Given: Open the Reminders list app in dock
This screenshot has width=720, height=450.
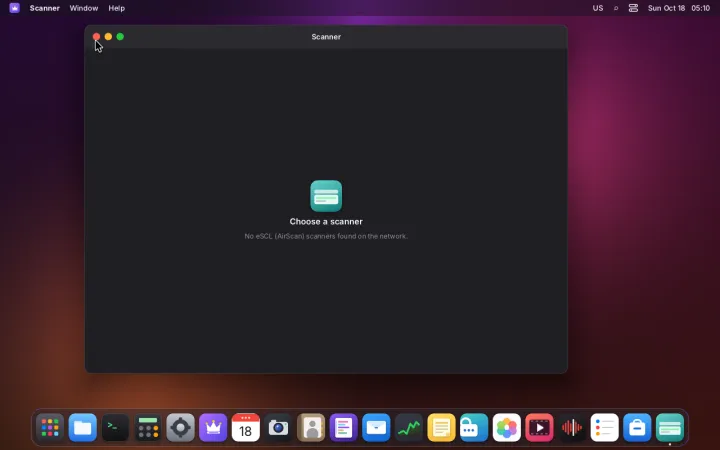Looking at the screenshot, I should tap(604, 428).
